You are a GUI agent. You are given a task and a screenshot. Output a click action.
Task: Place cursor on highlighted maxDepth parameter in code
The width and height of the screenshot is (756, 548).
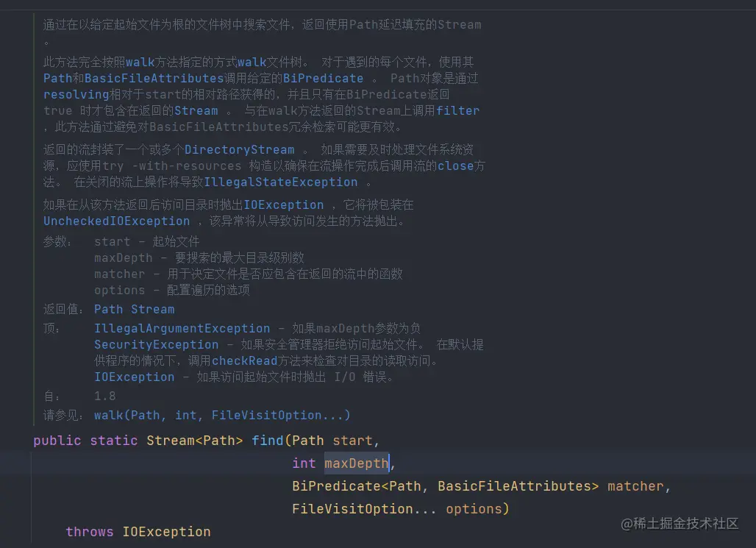356,463
